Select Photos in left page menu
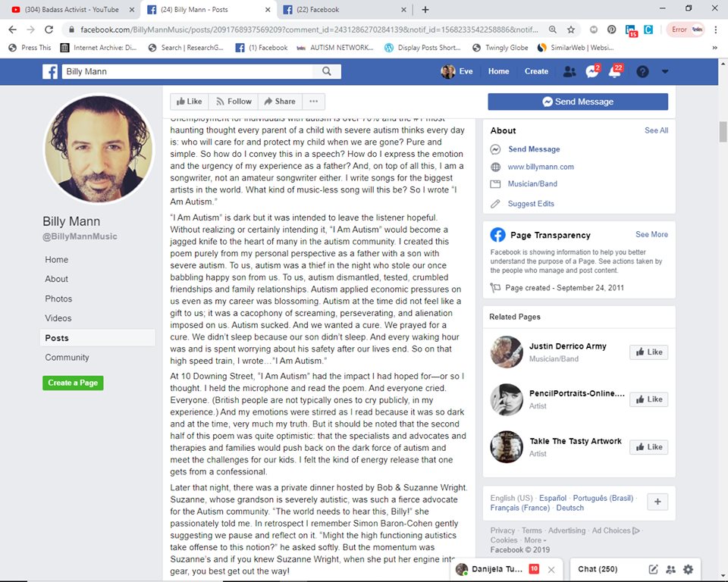Image resolution: width=728 pixels, height=582 pixels. point(58,299)
